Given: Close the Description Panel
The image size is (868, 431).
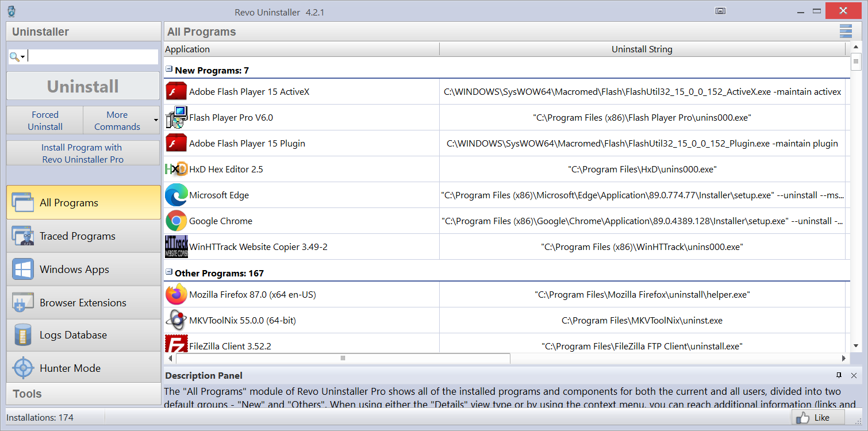Looking at the screenshot, I should coord(854,375).
